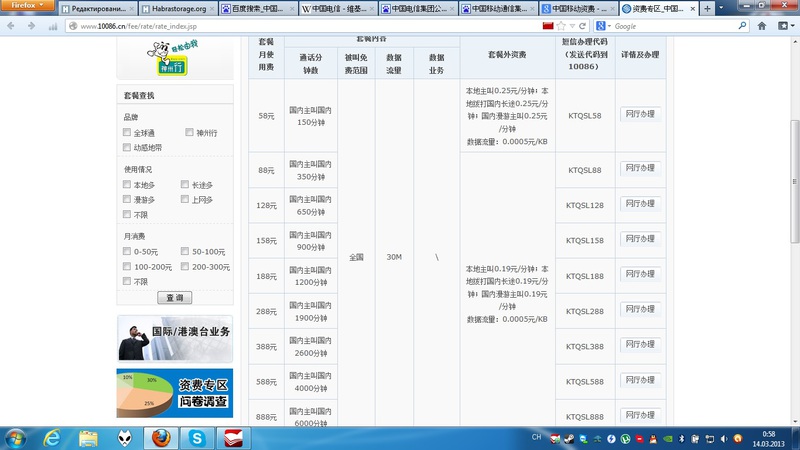800x450 pixels.
Task: Click the KTQSL288 code cell
Action: [x=585, y=311]
